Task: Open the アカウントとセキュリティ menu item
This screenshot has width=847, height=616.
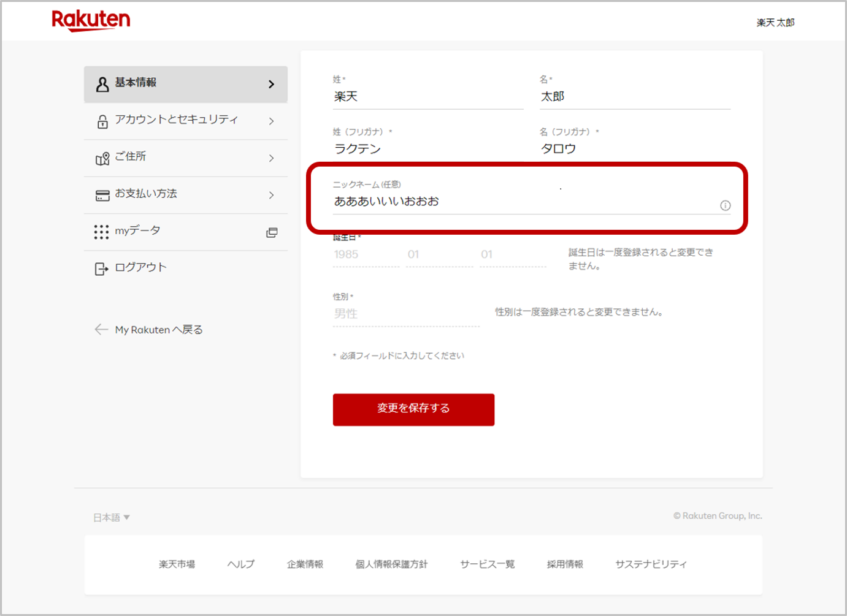Action: 176,120
